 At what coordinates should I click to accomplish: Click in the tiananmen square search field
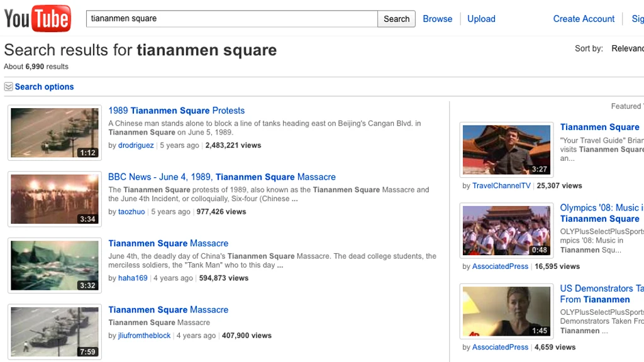pyautogui.click(x=231, y=19)
